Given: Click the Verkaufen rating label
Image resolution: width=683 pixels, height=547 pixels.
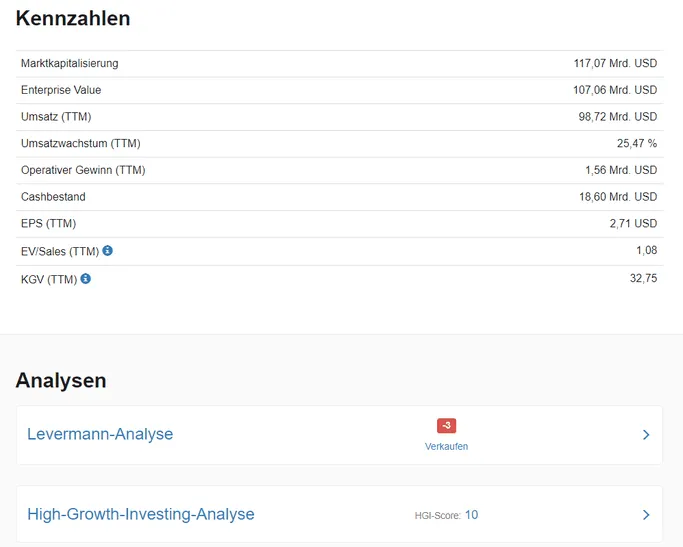Looking at the screenshot, I should tap(446, 446).
